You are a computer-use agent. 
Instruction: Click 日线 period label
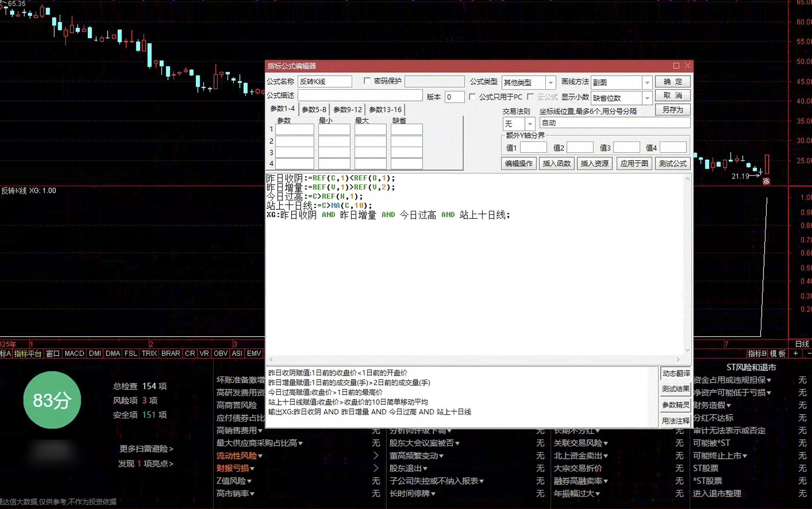[x=802, y=344]
